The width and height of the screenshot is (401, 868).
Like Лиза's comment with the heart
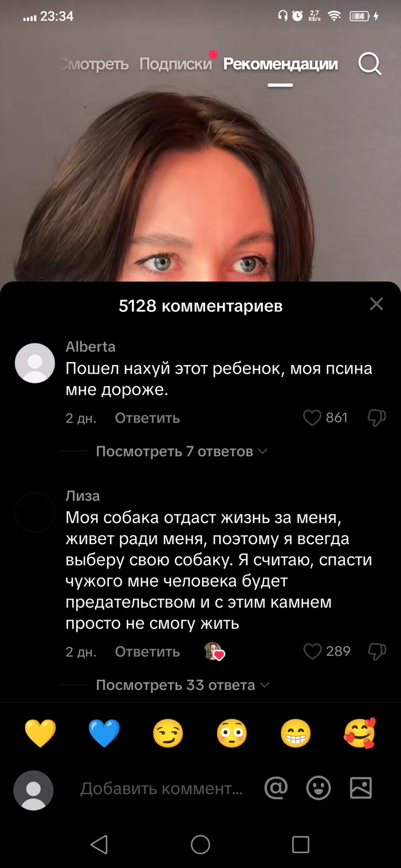[x=312, y=651]
